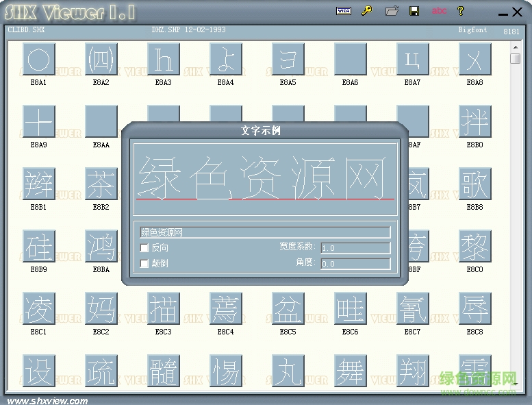Click the Bigfont label

pyautogui.click(x=472, y=30)
